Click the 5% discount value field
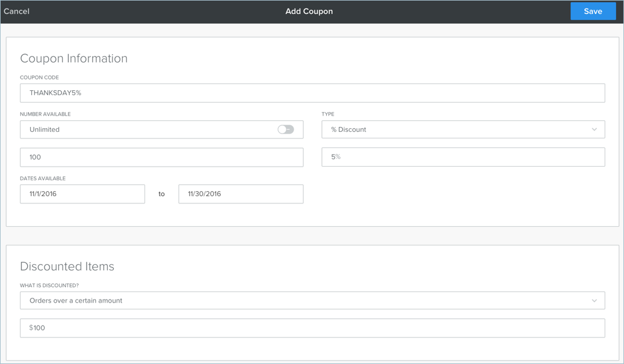 point(462,157)
